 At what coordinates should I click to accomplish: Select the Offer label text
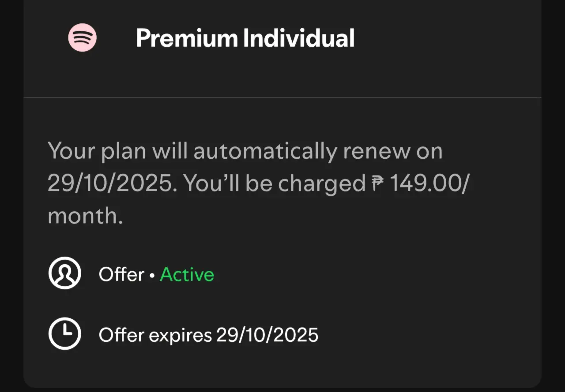coord(121,274)
